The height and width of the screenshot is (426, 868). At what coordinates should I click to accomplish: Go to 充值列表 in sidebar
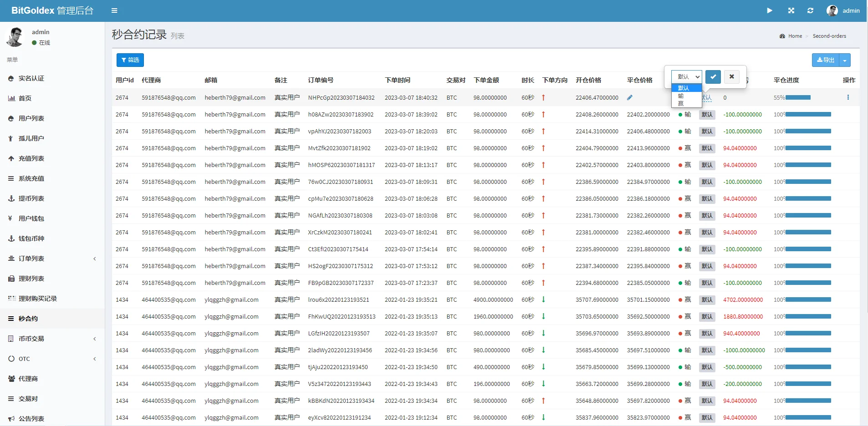(x=31, y=158)
